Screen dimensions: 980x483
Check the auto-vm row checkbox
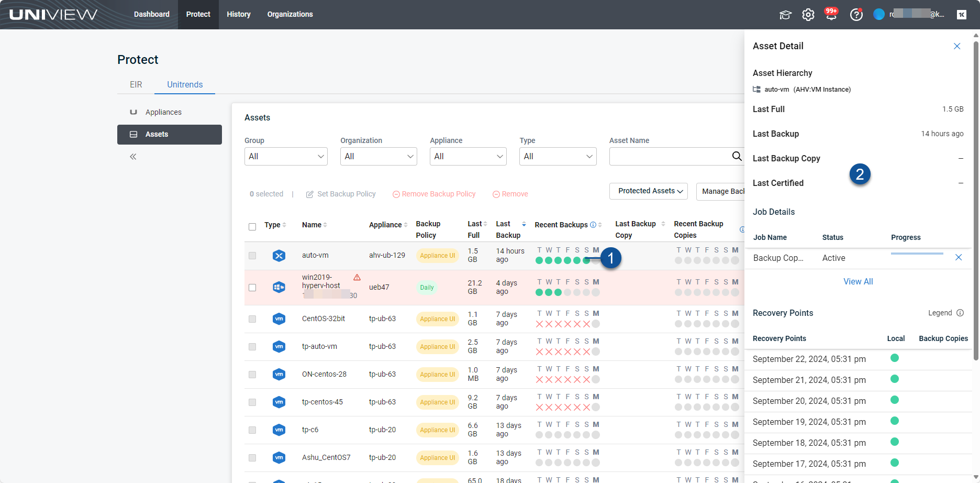pyautogui.click(x=252, y=256)
